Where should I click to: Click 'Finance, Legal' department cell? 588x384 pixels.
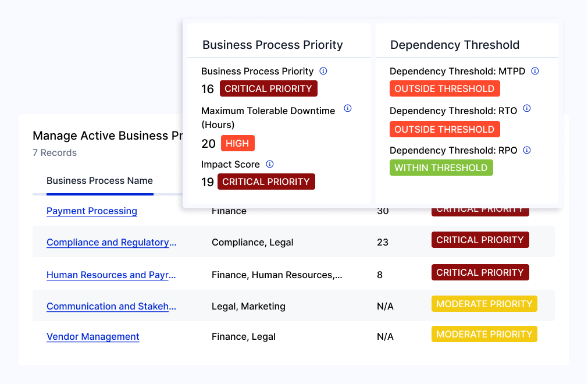[243, 337]
